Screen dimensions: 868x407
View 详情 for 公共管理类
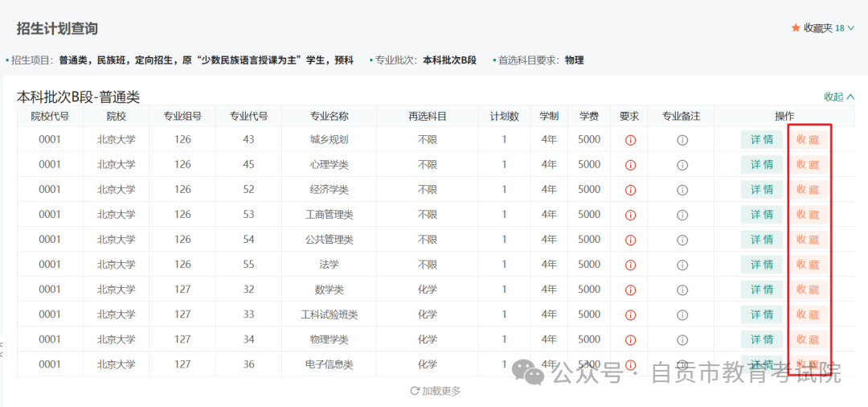click(x=762, y=239)
